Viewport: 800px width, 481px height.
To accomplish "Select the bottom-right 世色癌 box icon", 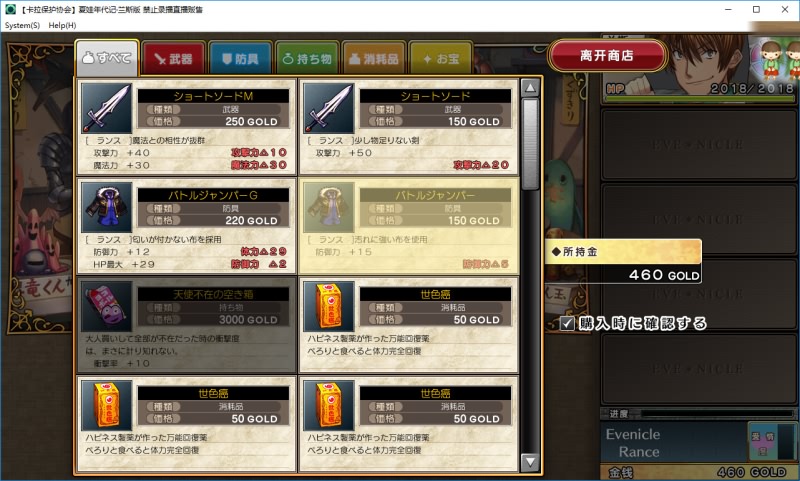I will 329,406.
